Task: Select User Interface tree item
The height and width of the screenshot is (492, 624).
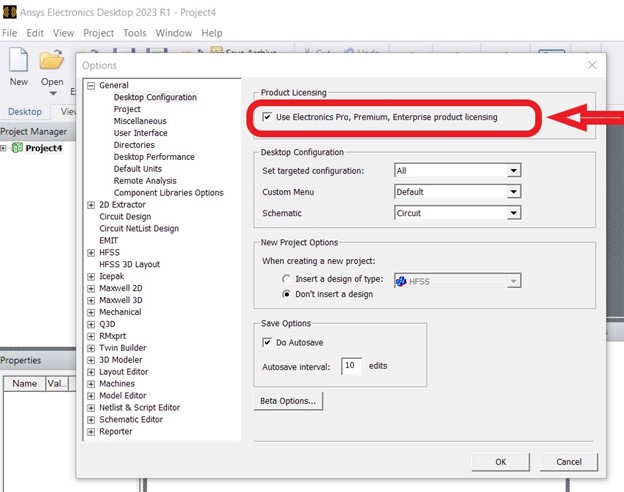Action: [140, 133]
